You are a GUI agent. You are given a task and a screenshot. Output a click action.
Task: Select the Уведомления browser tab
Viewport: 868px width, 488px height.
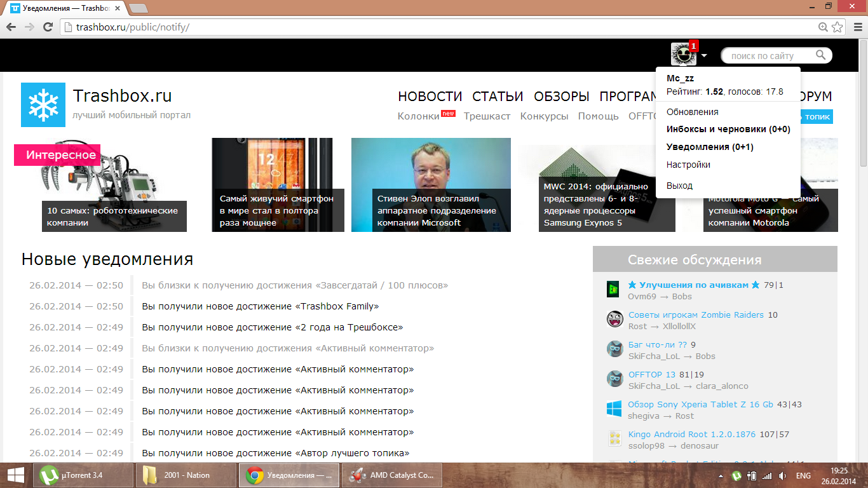(65, 9)
